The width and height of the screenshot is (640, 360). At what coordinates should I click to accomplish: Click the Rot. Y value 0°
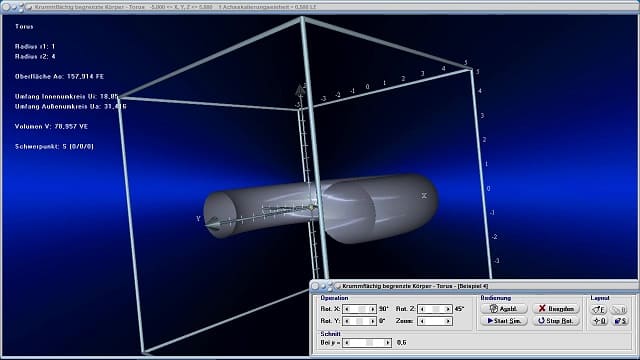382,321
